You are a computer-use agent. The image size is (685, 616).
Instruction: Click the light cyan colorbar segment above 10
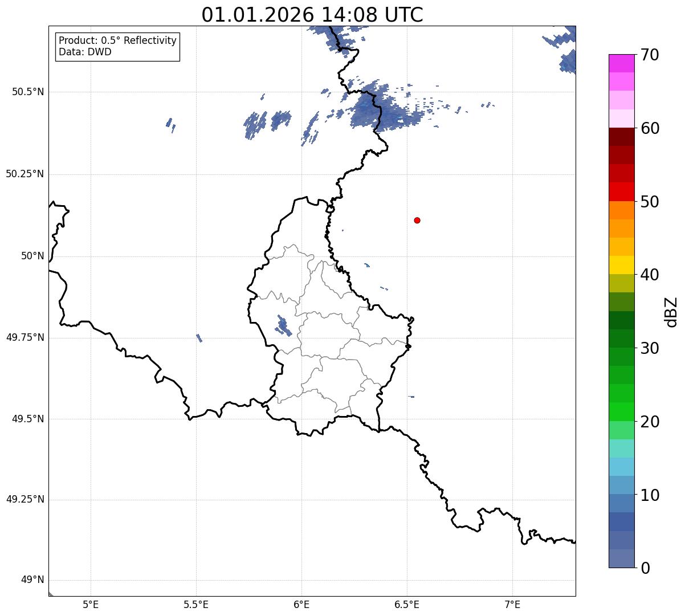coord(621,467)
